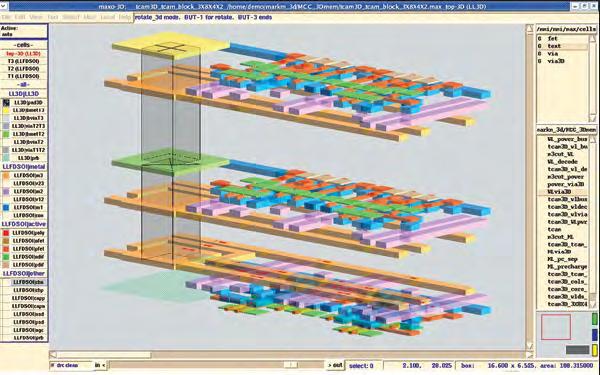
Task: Click the green LLFDSOI|ndif layer icon
Action: click(6, 257)
